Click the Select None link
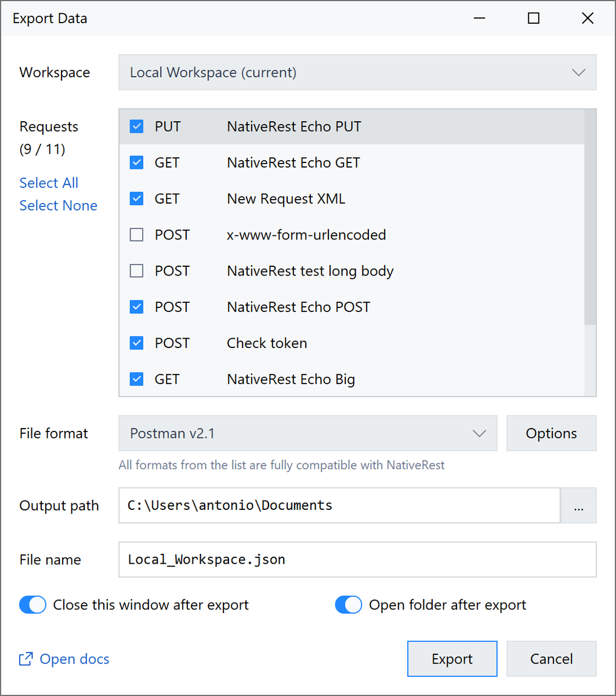The image size is (616, 696). tap(58, 205)
